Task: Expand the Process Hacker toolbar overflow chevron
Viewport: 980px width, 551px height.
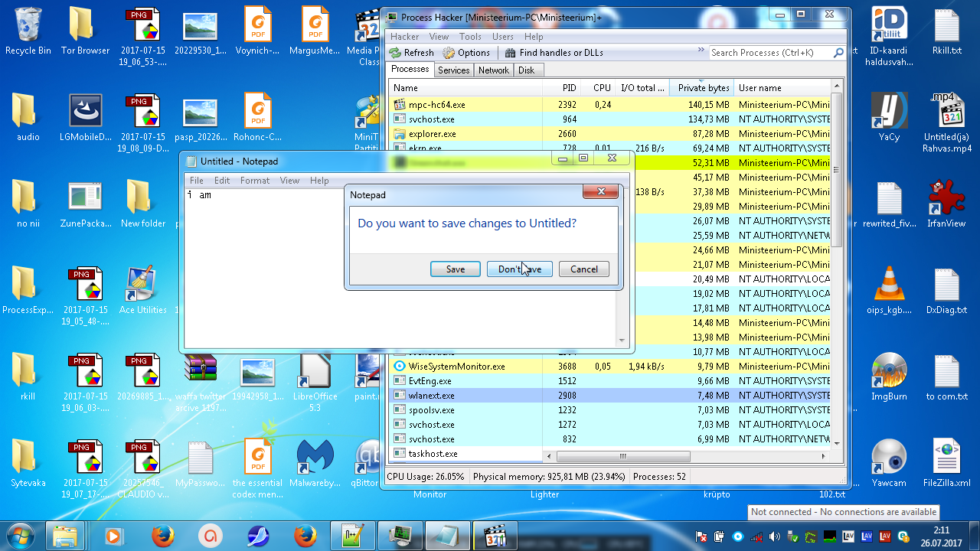Action: [x=701, y=51]
